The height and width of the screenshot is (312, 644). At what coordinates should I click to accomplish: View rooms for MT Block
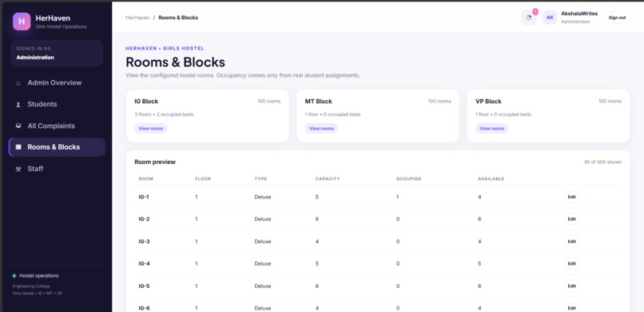click(x=321, y=128)
